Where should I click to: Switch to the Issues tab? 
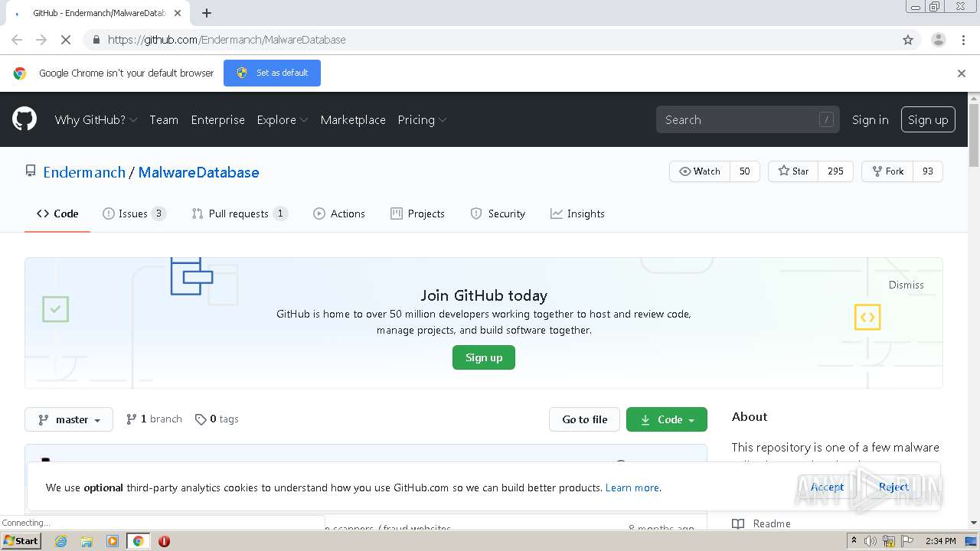tap(133, 214)
